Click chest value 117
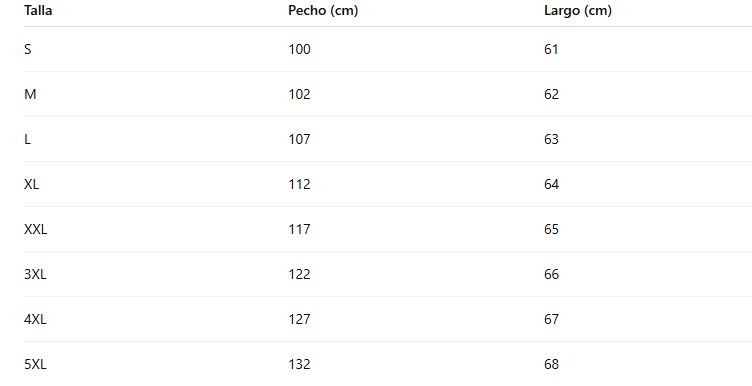This screenshot has width=752, height=386. [299, 230]
